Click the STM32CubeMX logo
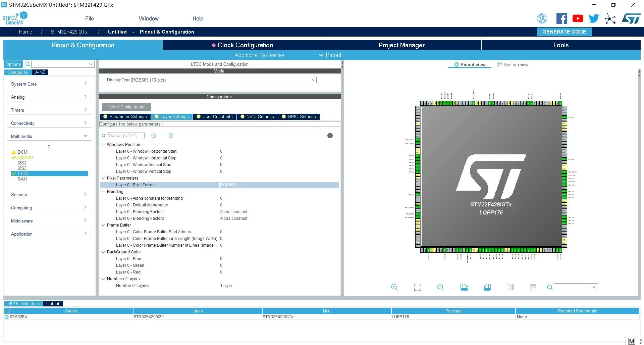Image resolution: width=644 pixels, height=345 pixels. (15, 18)
